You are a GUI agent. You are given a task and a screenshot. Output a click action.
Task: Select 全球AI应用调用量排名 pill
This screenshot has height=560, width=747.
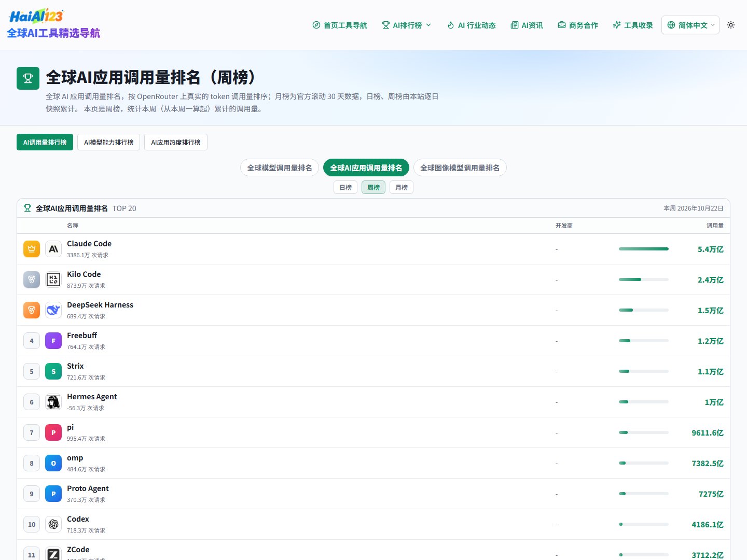[366, 167]
